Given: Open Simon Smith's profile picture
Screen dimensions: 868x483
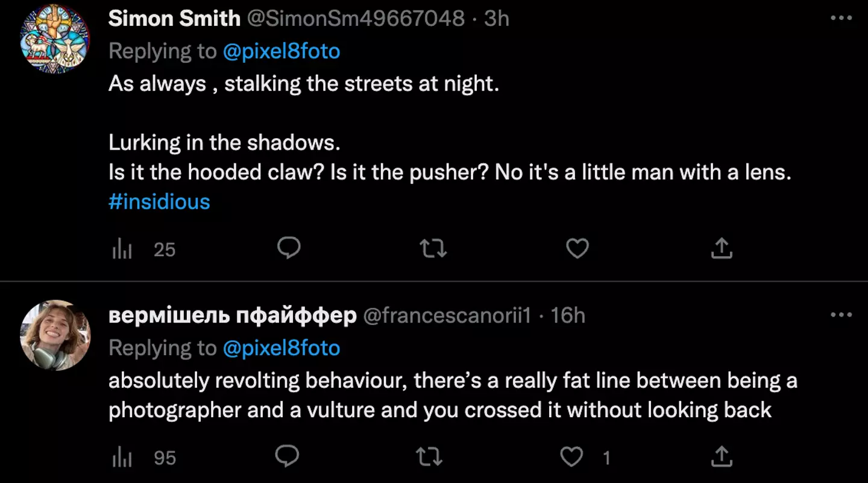Looking at the screenshot, I should tap(55, 39).
